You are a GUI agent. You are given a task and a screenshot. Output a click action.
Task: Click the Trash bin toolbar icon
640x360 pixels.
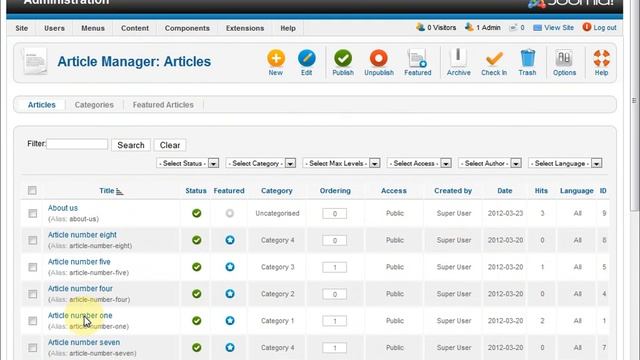tap(527, 58)
